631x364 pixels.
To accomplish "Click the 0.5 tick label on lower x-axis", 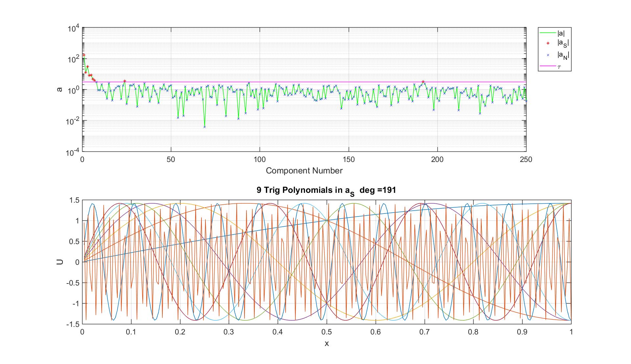I will (326, 332).
